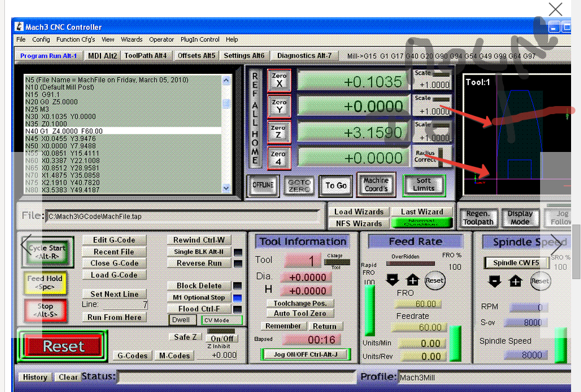Click Load G-Code
Viewport: 581px width, 392px height.
pyautogui.click(x=114, y=275)
